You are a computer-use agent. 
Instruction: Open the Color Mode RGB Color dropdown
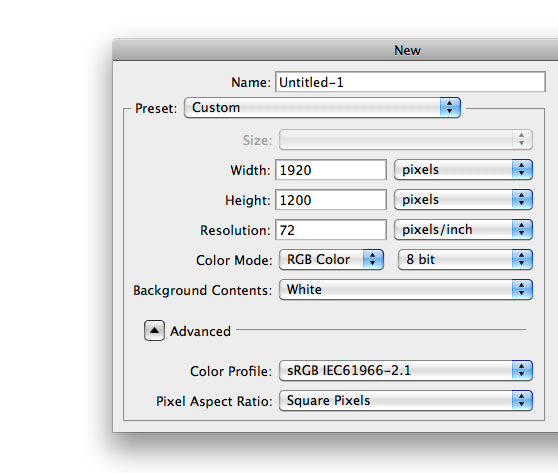pos(331,259)
